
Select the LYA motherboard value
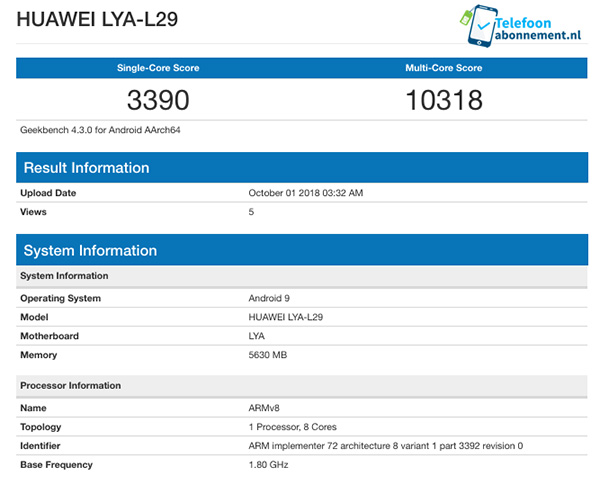[256, 336]
